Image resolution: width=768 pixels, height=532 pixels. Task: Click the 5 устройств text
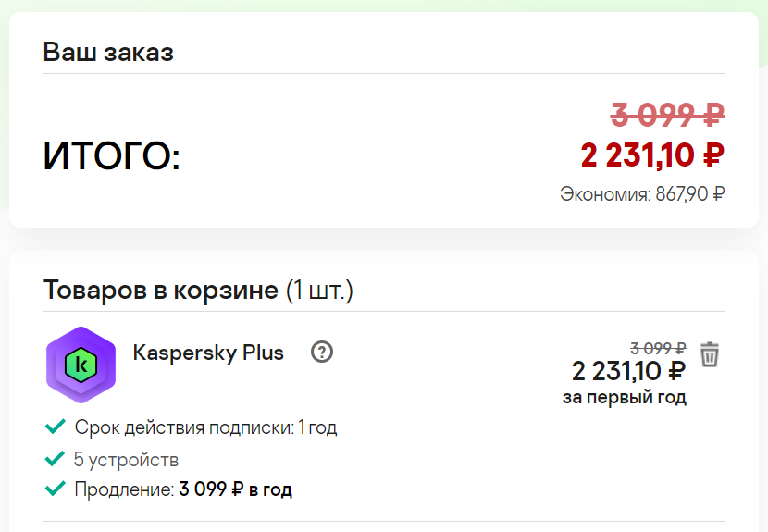pyautogui.click(x=127, y=460)
